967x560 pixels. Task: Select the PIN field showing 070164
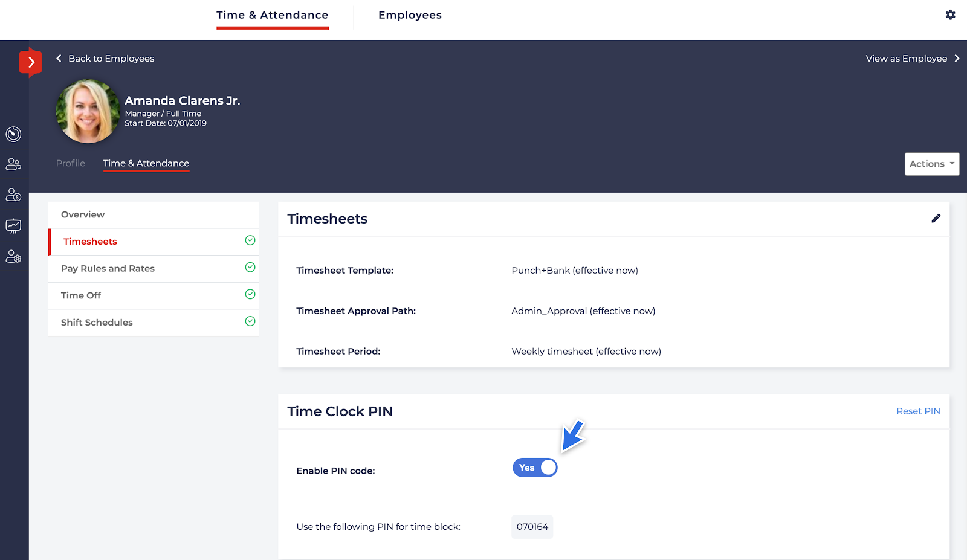coord(531,526)
